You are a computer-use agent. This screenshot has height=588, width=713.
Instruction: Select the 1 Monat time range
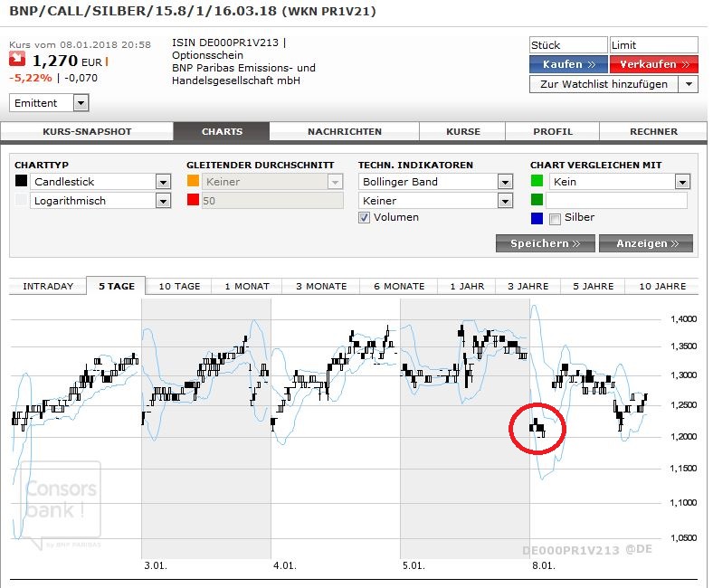click(247, 286)
